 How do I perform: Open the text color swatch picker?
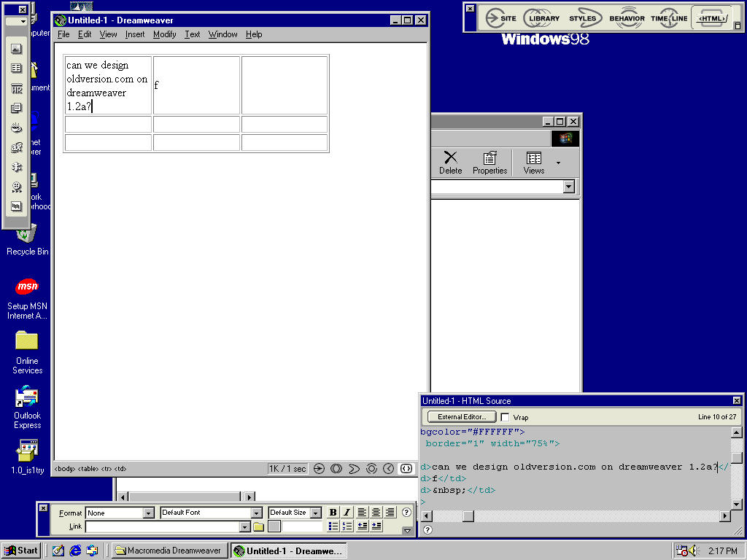tap(274, 526)
